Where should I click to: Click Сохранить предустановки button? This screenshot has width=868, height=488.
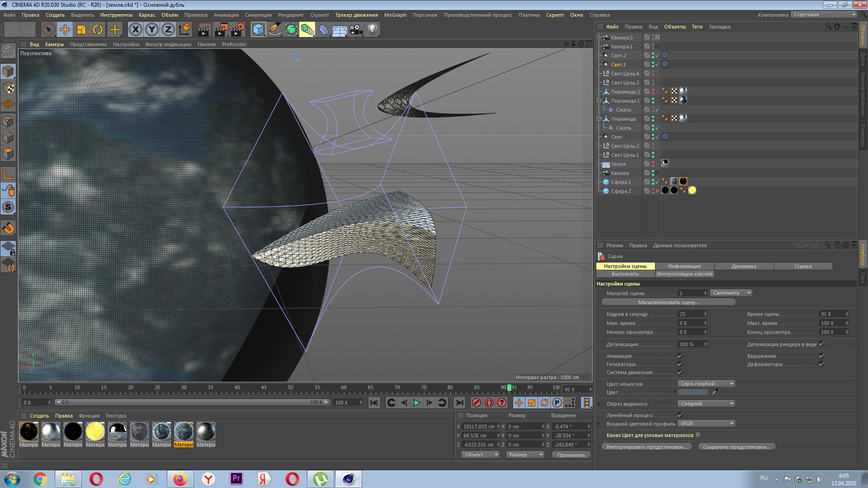(x=737, y=447)
